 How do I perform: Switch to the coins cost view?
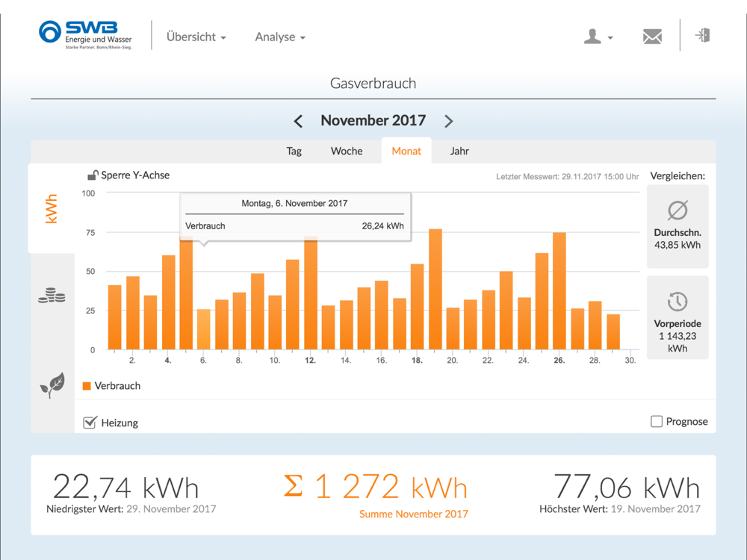click(52, 295)
